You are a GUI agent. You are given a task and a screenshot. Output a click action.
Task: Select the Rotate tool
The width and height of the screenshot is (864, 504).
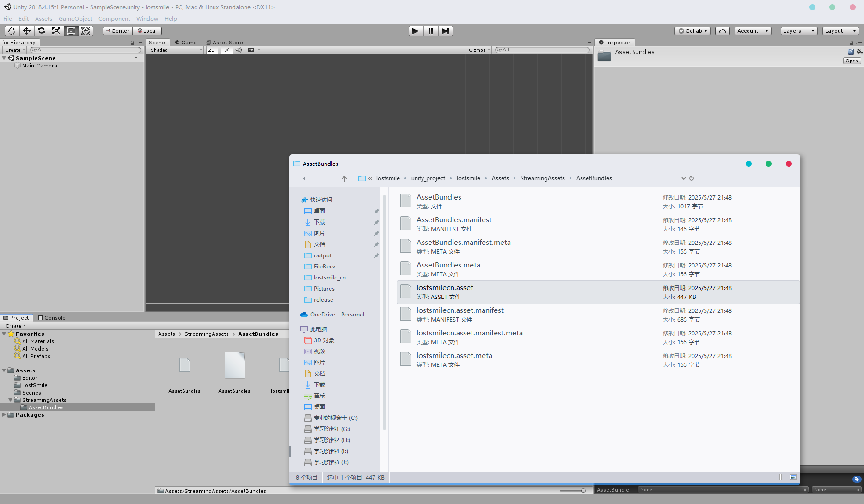(x=41, y=31)
